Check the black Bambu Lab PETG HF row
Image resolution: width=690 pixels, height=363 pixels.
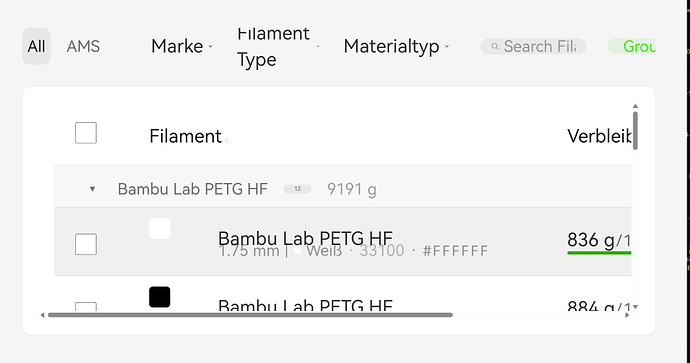pyautogui.click(x=86, y=306)
